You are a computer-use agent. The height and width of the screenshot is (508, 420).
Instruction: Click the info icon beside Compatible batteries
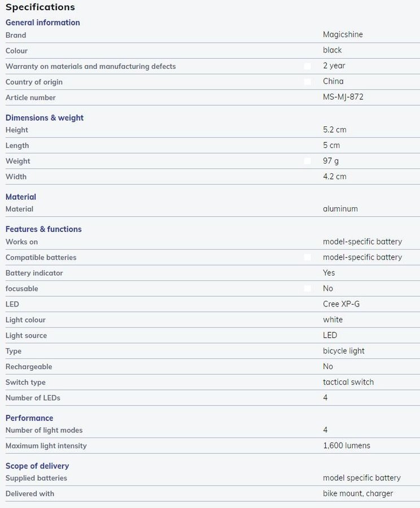(307, 257)
